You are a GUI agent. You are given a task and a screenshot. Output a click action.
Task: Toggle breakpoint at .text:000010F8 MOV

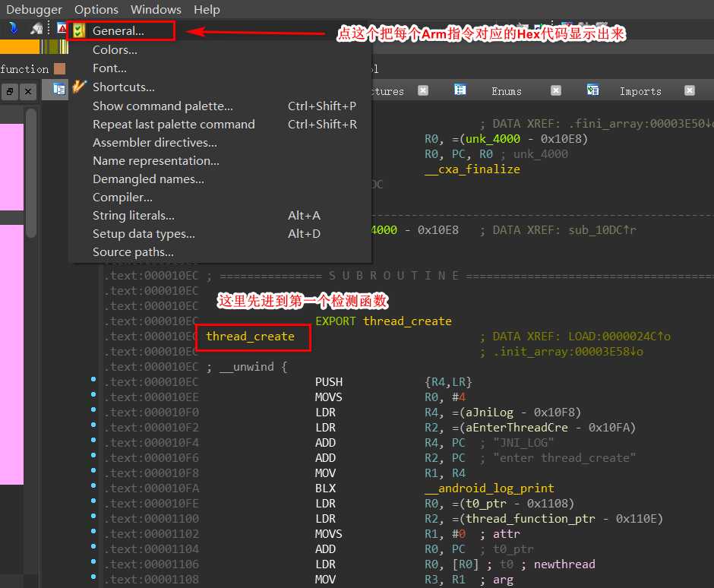click(93, 470)
